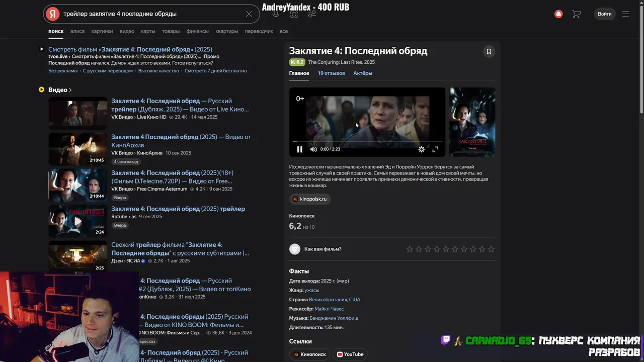Clear the search query with X

pyautogui.click(x=249, y=14)
